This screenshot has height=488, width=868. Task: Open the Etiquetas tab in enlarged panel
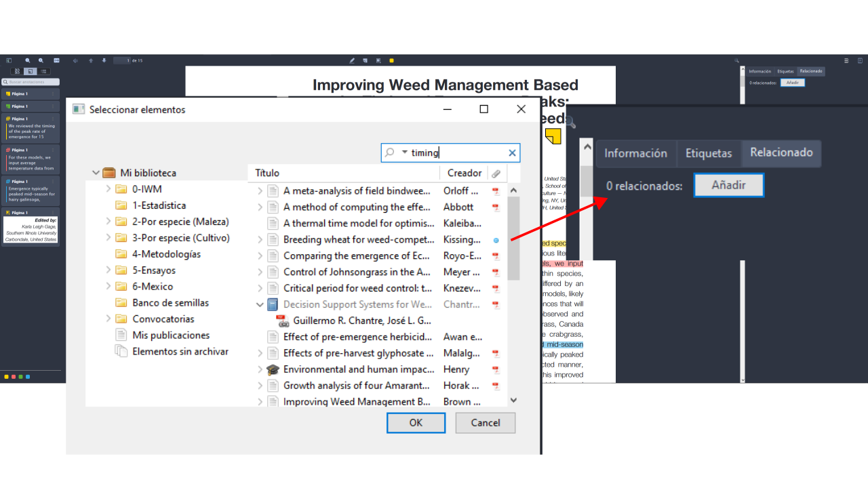click(709, 153)
